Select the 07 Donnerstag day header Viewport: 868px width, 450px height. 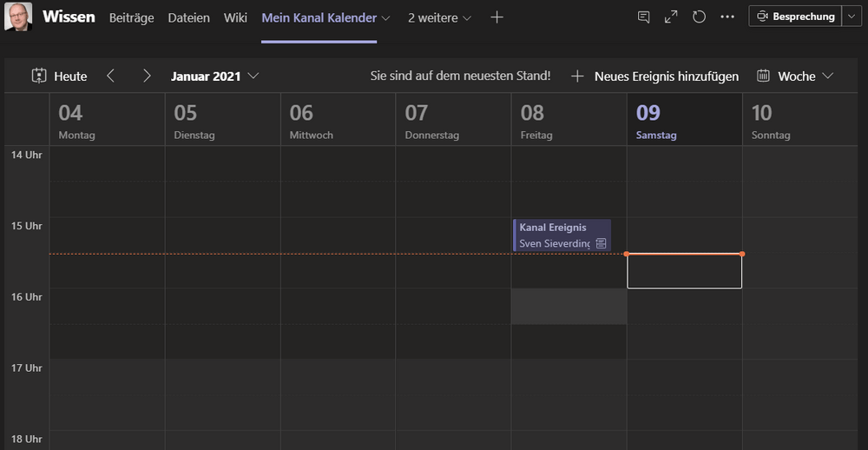coord(453,120)
